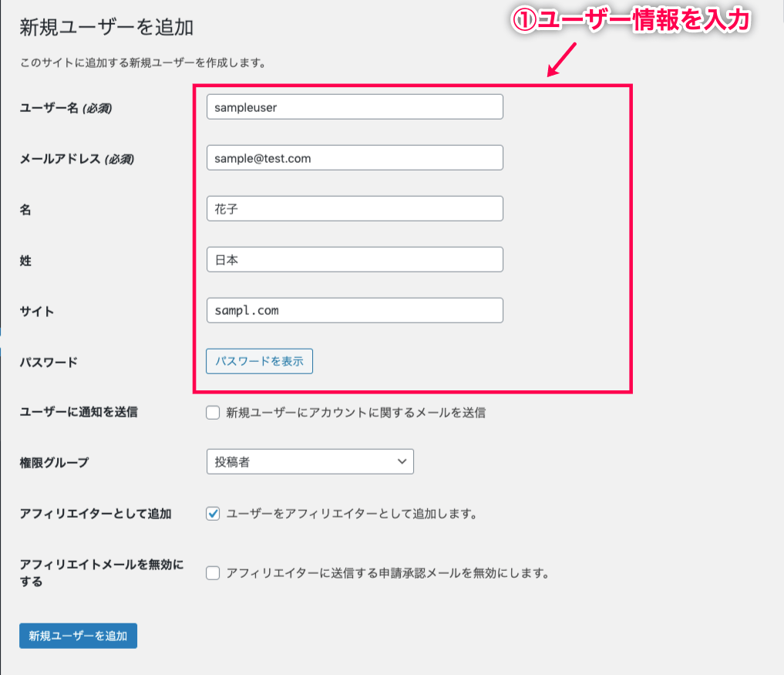The image size is (784, 675).
Task: Click the 名 field label
Action: tap(25, 210)
